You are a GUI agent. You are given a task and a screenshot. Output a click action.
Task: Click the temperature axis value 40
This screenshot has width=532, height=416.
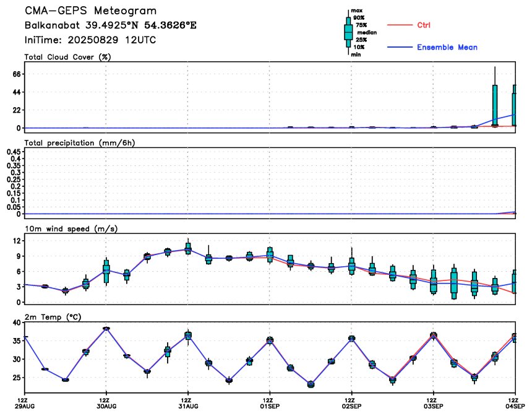(17, 323)
